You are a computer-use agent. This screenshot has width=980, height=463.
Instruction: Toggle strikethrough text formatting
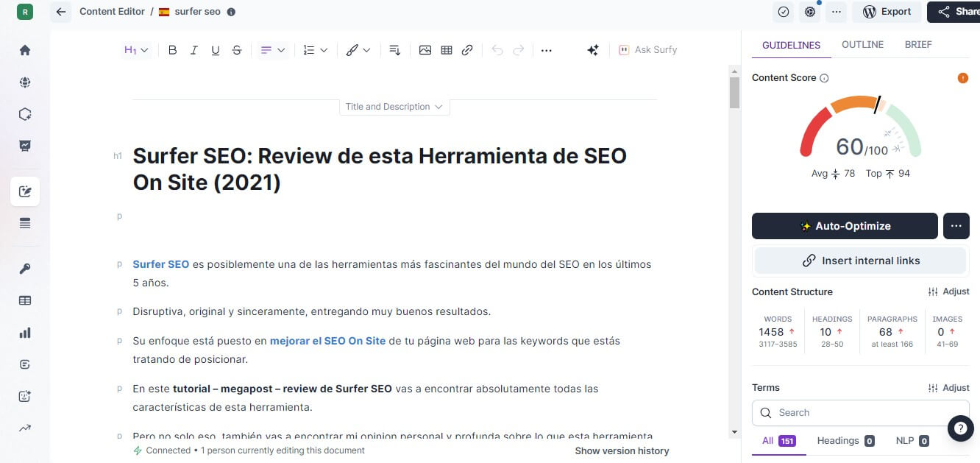pos(237,50)
